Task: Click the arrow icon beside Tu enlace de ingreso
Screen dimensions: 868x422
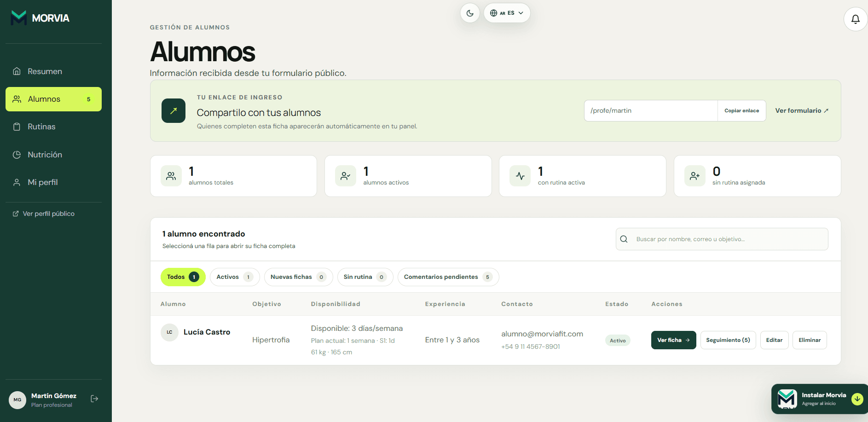Action: coord(174,110)
